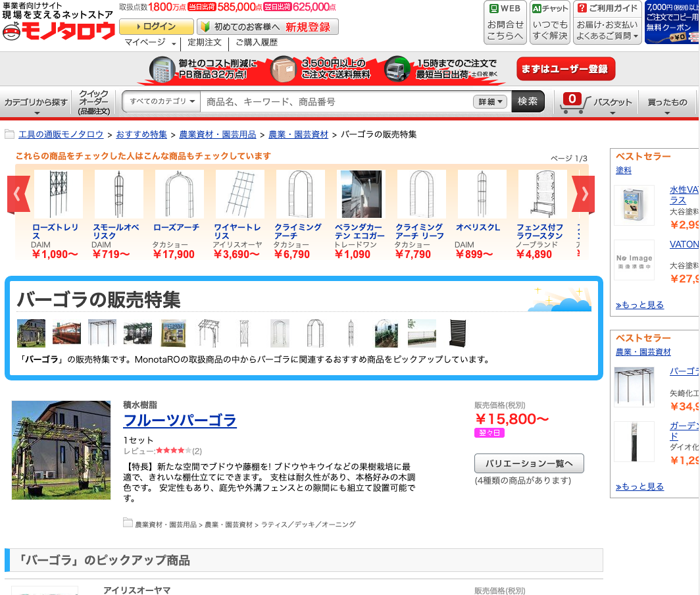Image resolution: width=700 pixels, height=595 pixels.
Task: Focus the product keyword search field
Action: pos(337,102)
